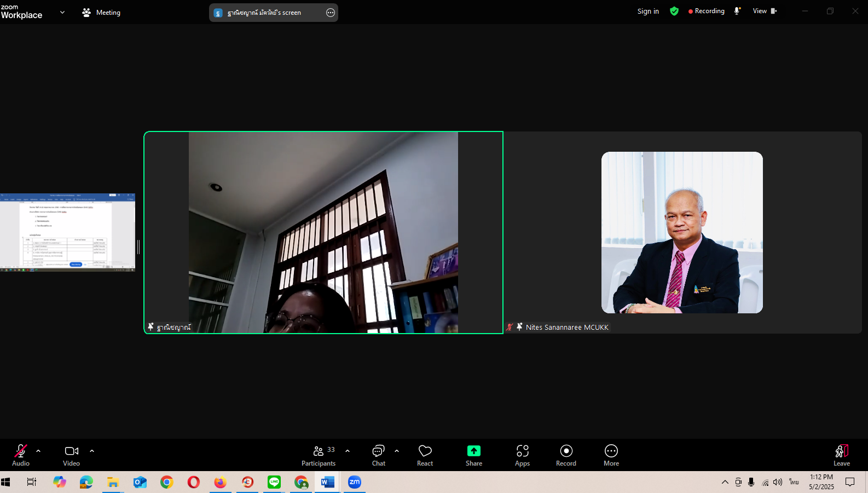
Task: Click the network Wi-Fi tray icon
Action: [x=765, y=482]
